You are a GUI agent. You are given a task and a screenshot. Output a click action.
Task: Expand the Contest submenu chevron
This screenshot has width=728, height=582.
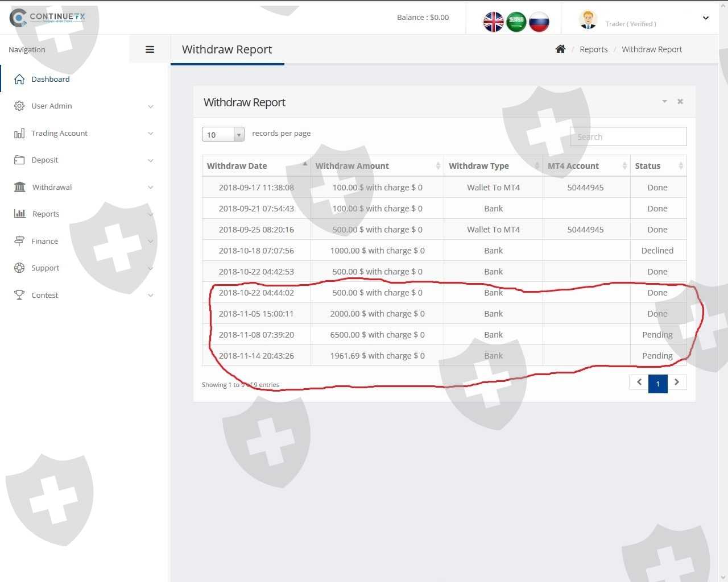point(151,296)
